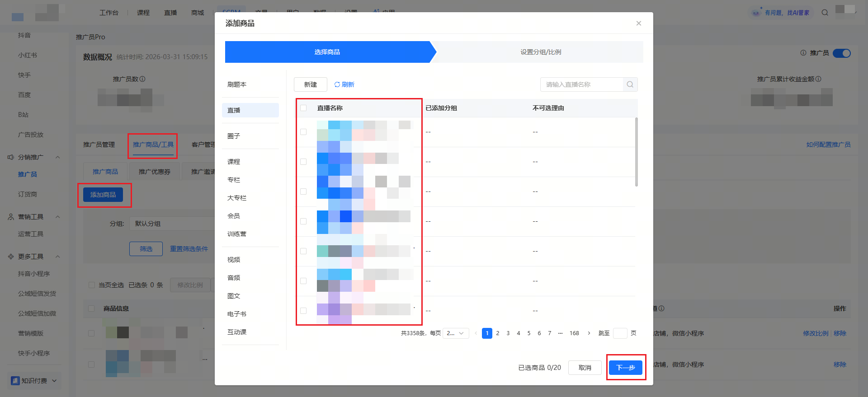The height and width of the screenshot is (397, 868).
Task: Go to page 3 in pagination
Action: 508,333
